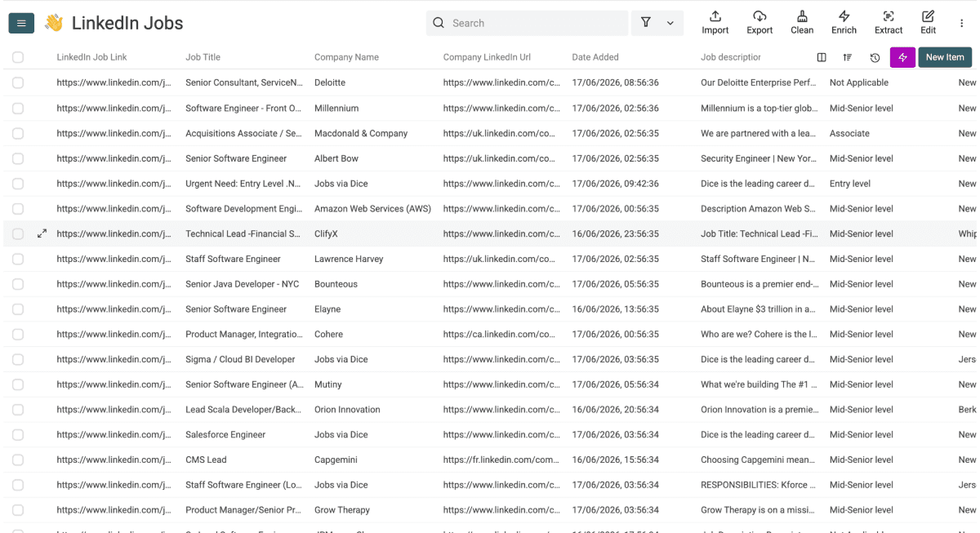Click the purple lightning bolt button
Image resolution: width=980 pixels, height=533 pixels.
[902, 57]
